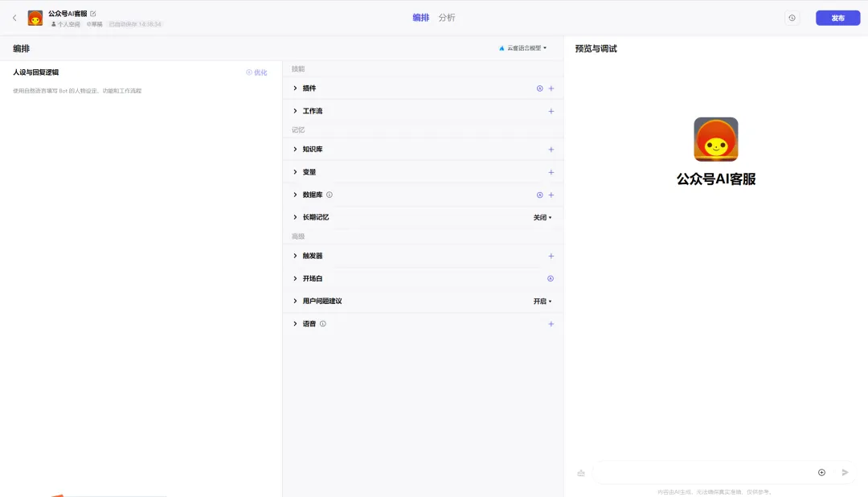
Task: Click auto-add icon in 数据库 row
Action: pos(539,195)
